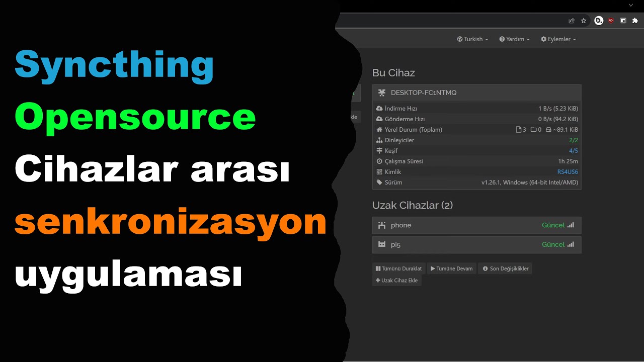This screenshot has width=644, height=362.
Task: Click the 1 B/s (5.23 KiB) download value
Action: pyautogui.click(x=558, y=109)
